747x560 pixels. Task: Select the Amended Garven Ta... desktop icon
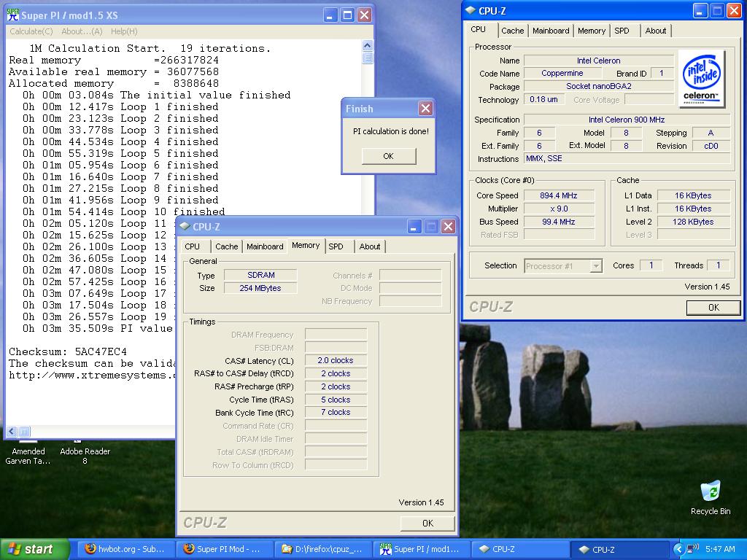(x=28, y=451)
